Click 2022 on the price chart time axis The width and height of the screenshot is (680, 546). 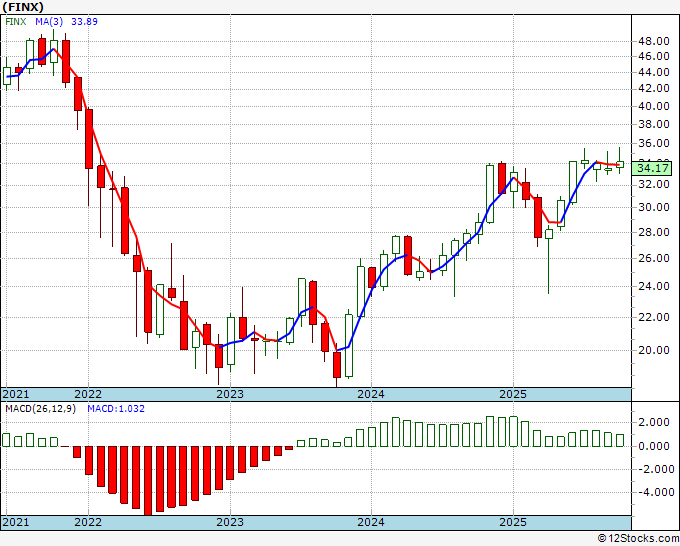[88, 394]
